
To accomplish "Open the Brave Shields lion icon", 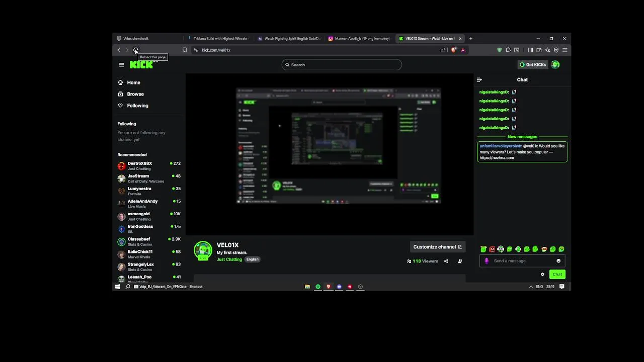I will 453,50.
